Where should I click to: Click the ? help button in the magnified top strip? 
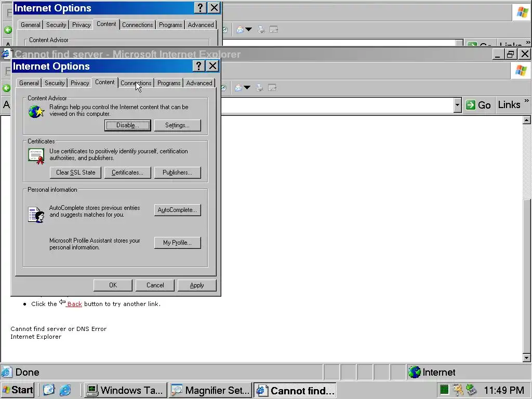tap(200, 8)
